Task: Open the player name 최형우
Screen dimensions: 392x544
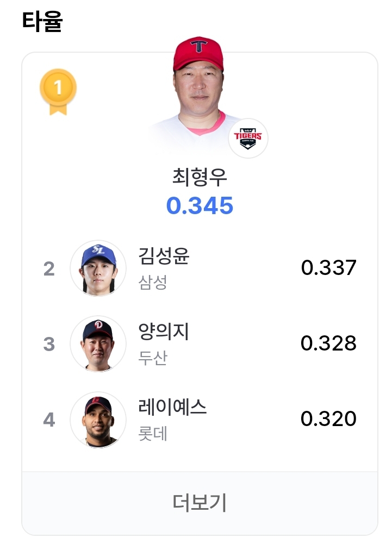Action: [200, 177]
